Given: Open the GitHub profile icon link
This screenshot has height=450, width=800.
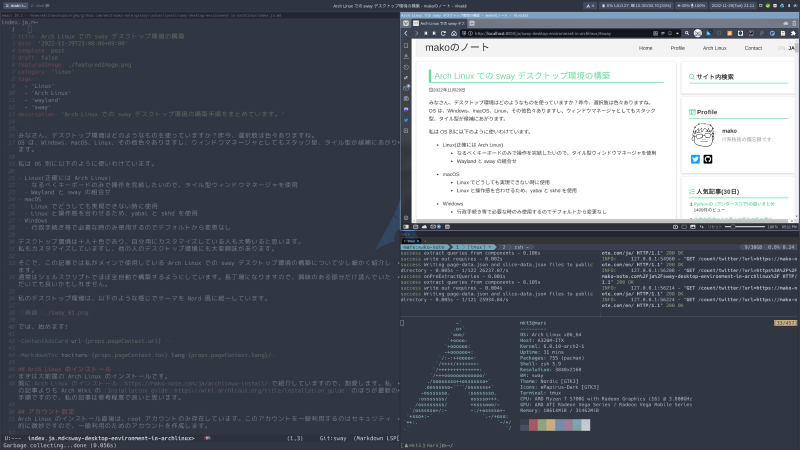Looking at the screenshot, I should click(x=708, y=158).
